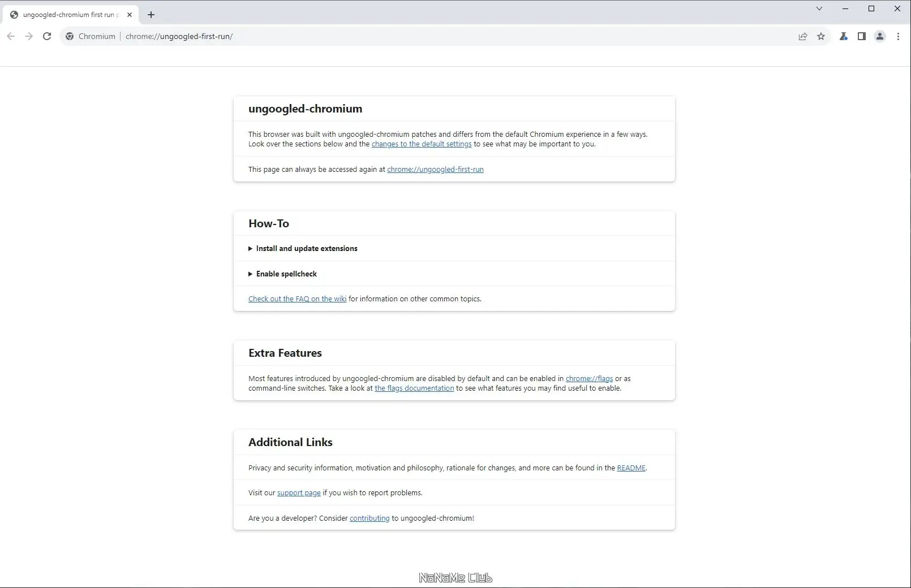Click the browser back arrow

tap(11, 36)
